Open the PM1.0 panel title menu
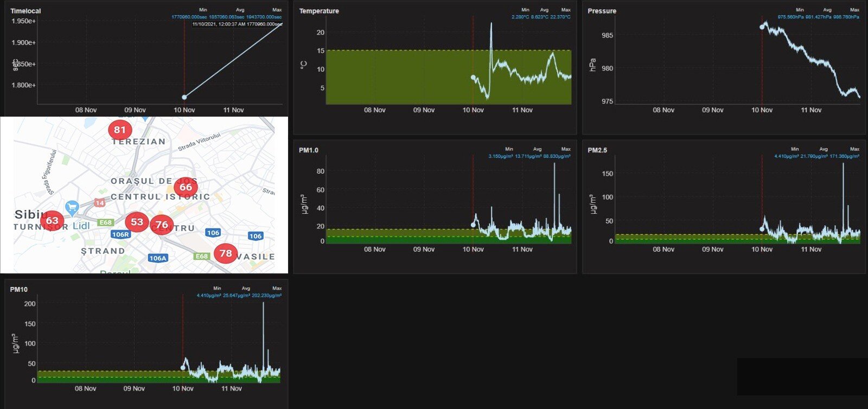The height and width of the screenshot is (409, 868). pyautogui.click(x=309, y=150)
